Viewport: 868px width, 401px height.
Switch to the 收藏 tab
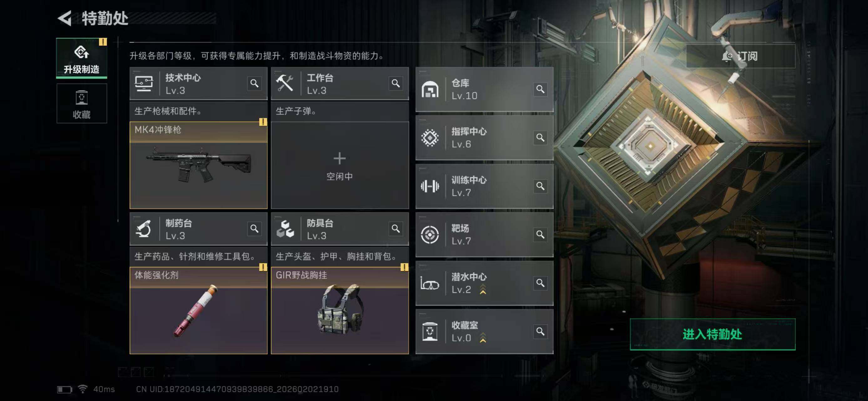82,103
